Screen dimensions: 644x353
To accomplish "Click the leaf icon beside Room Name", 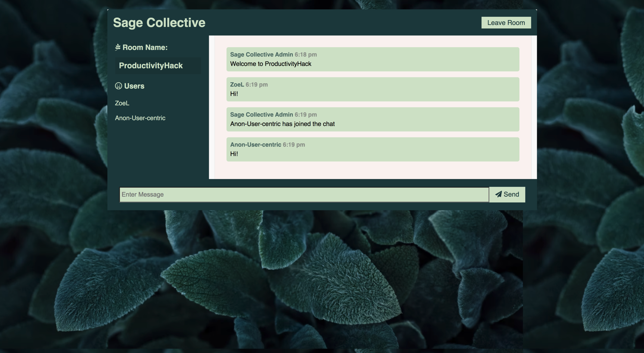I will click(x=118, y=47).
